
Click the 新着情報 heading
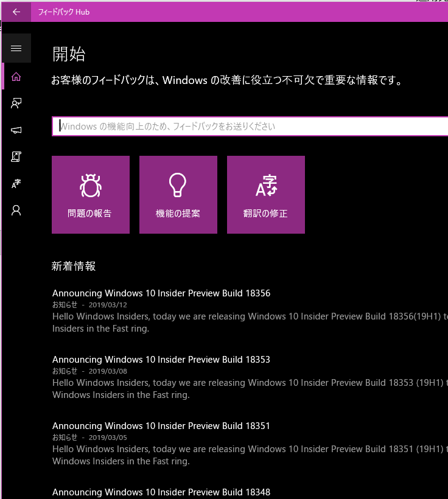point(74,266)
